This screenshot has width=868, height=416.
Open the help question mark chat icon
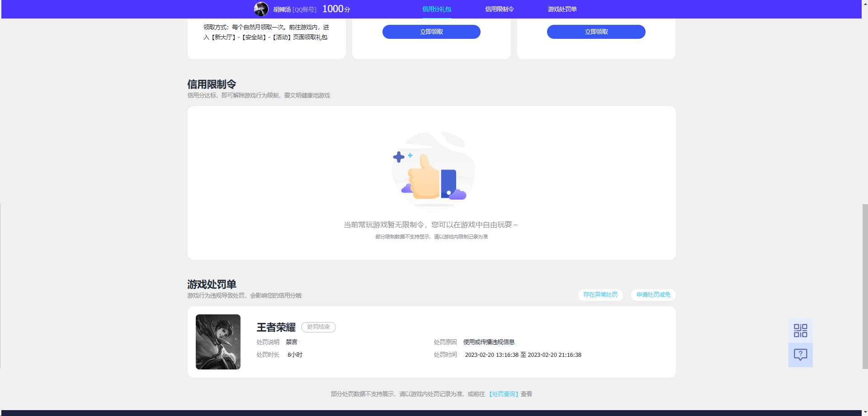tap(800, 355)
